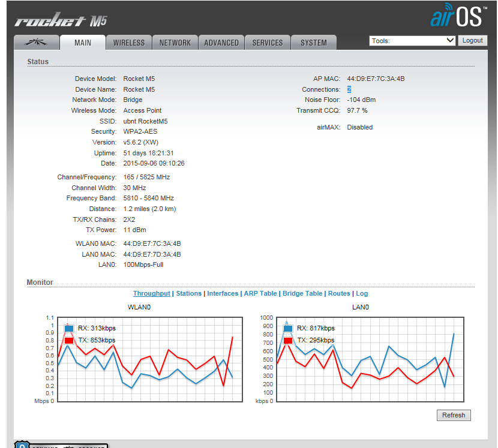
Task: Click the WLAN0 RX: 313kbps legend label
Action: pos(97,328)
